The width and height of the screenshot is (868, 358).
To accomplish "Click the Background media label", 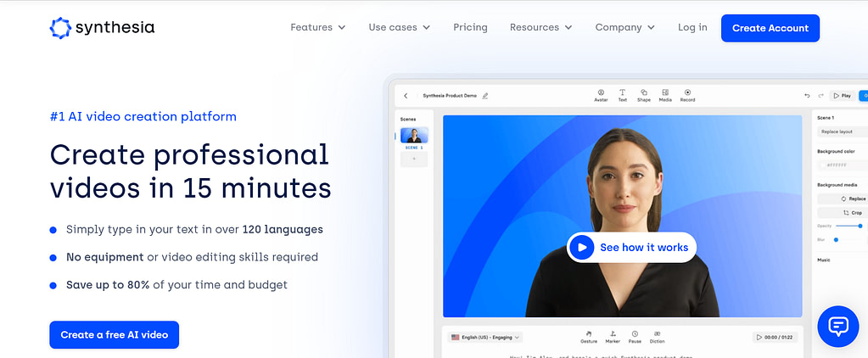I will coord(837,185).
